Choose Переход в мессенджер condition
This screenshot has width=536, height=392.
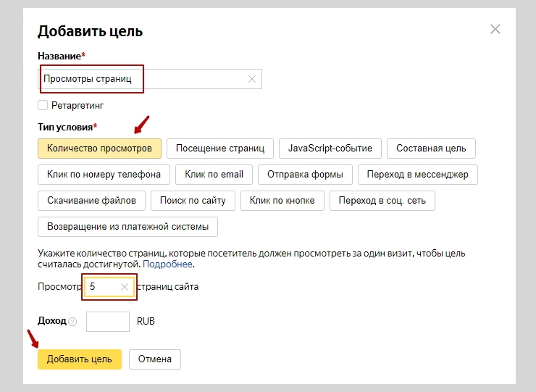tap(417, 175)
